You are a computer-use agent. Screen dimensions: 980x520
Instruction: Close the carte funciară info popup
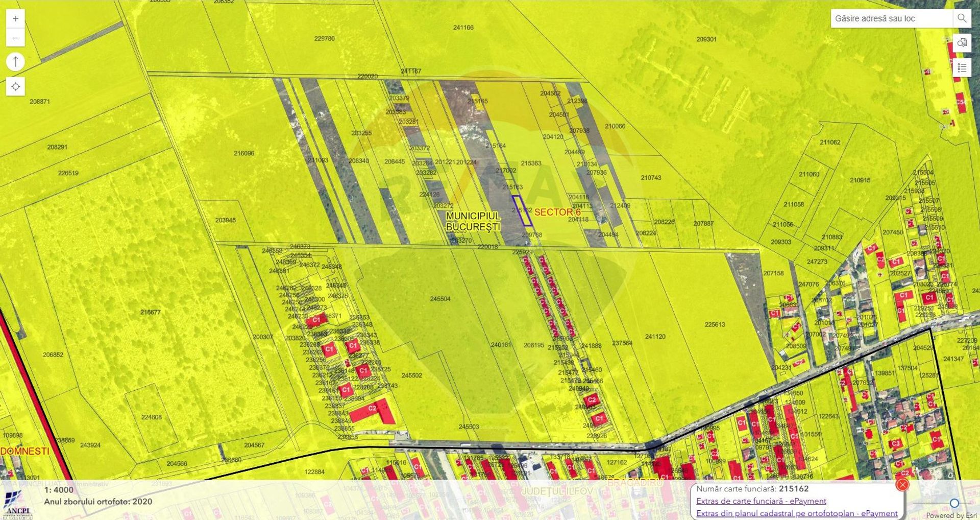(x=902, y=484)
